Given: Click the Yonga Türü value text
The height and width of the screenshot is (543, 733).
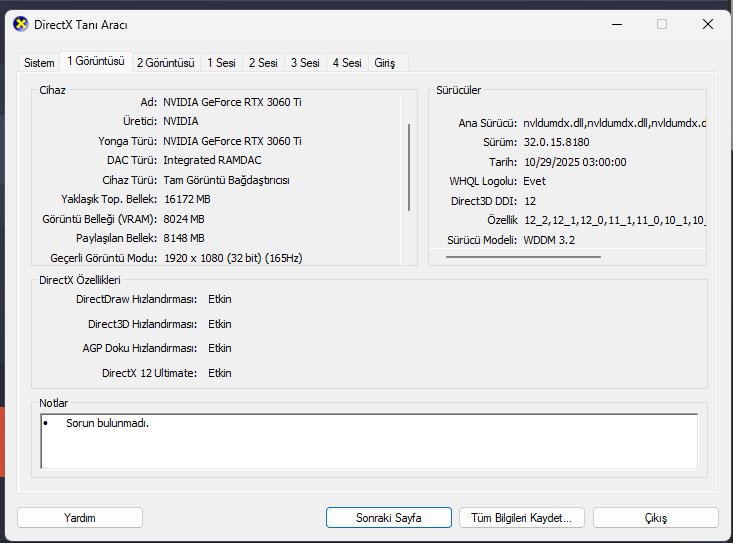Looking at the screenshot, I should pos(232,141).
